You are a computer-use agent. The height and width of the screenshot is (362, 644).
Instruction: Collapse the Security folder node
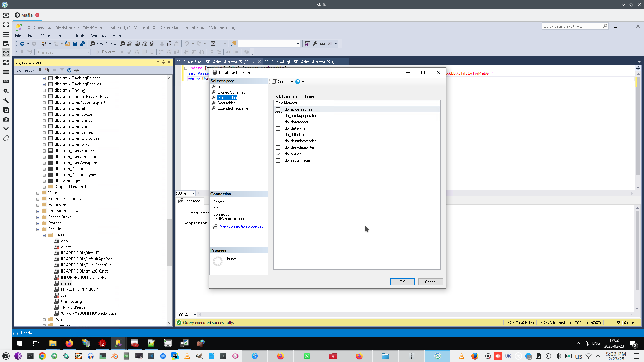38,229
